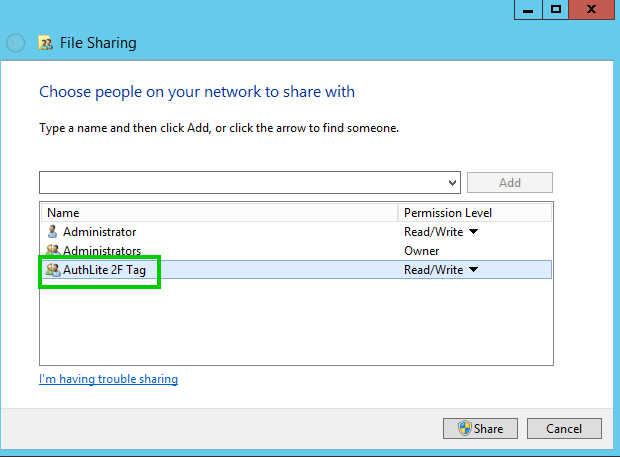Focus the name entry text field
The image size is (620, 457).
click(x=242, y=183)
